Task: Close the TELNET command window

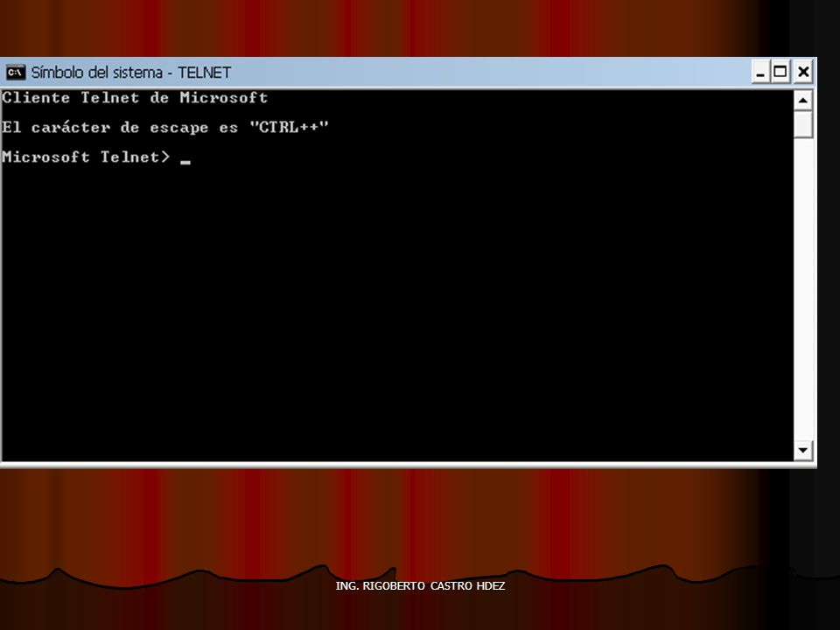Action: 803,72
